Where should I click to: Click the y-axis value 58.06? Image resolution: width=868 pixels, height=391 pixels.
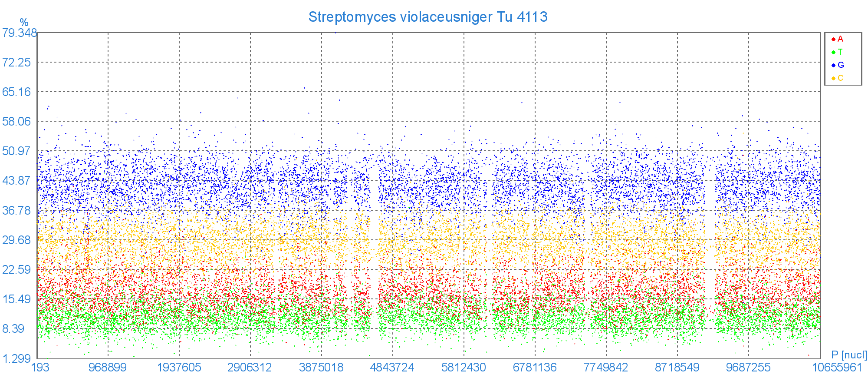pyautogui.click(x=17, y=122)
